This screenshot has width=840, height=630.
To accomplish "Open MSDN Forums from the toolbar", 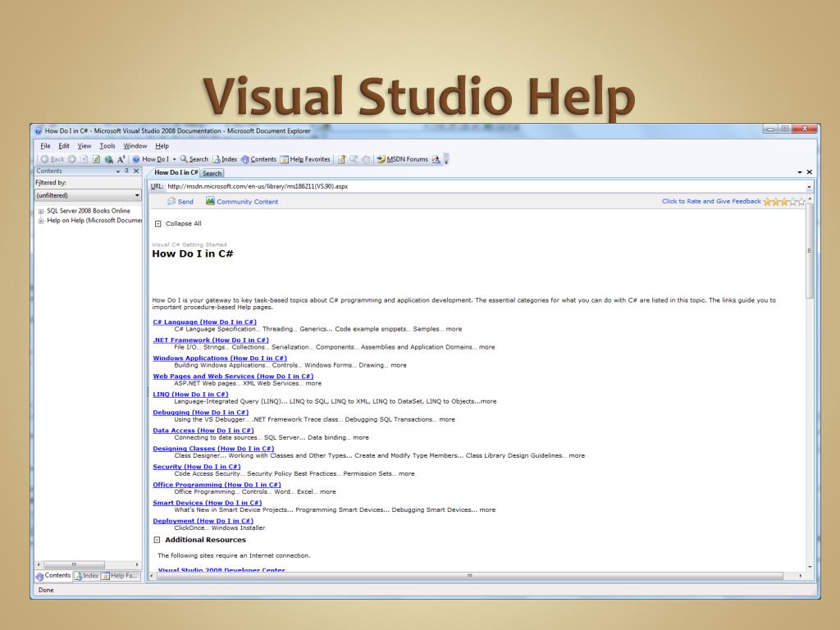I will [x=402, y=159].
